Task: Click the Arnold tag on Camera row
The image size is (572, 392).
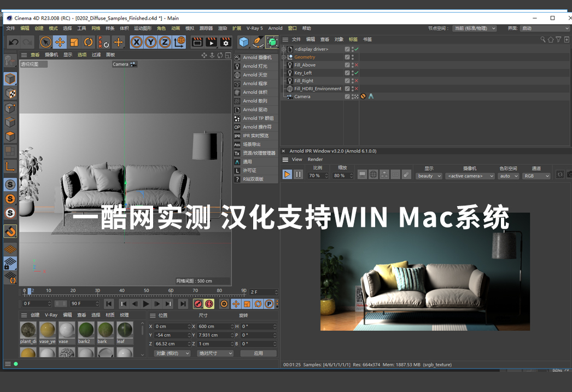Action: click(371, 97)
